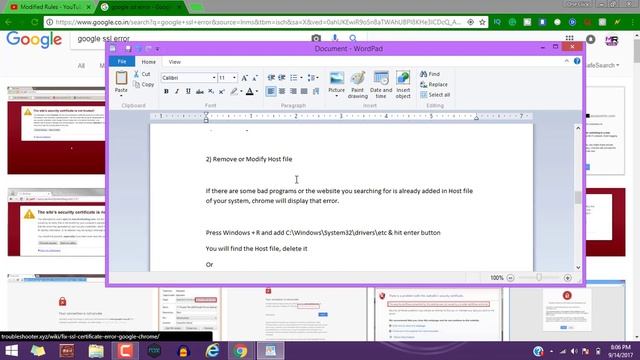Image resolution: width=640 pixels, height=360 pixels.
Task: Click the font color A icon
Action: 249,91
